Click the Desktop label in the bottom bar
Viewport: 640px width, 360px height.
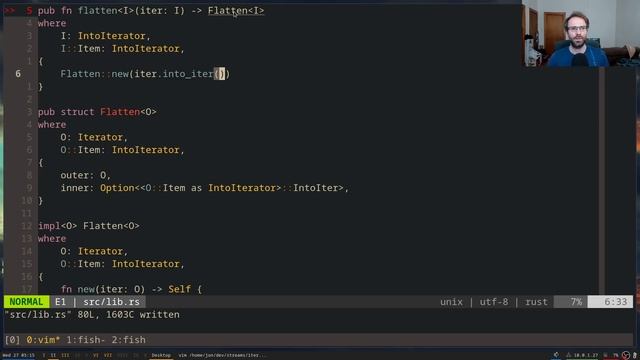(x=161, y=355)
